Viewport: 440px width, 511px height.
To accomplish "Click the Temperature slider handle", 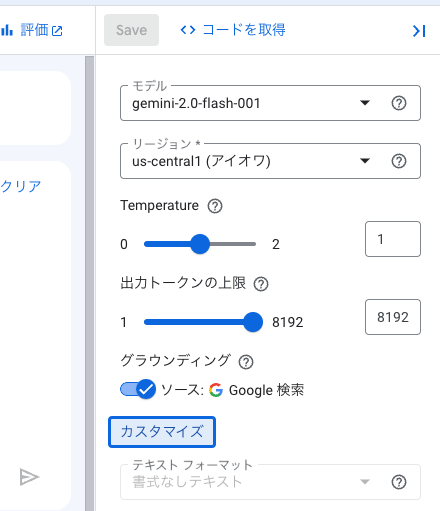I will (x=200, y=244).
